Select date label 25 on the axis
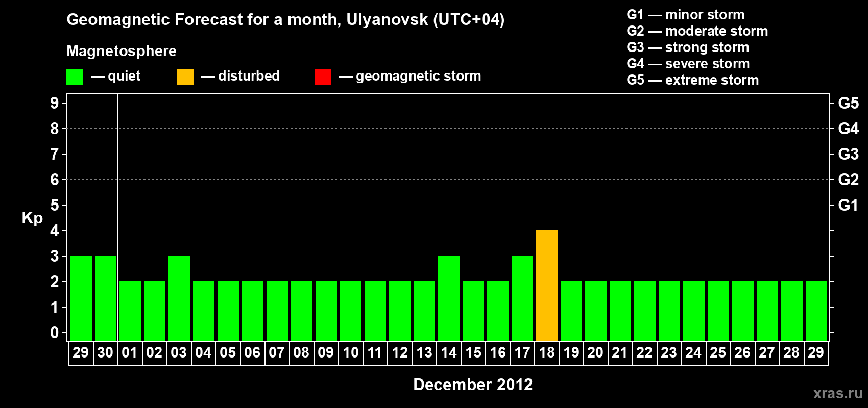Screen dimensions: 868x408 point(718,352)
